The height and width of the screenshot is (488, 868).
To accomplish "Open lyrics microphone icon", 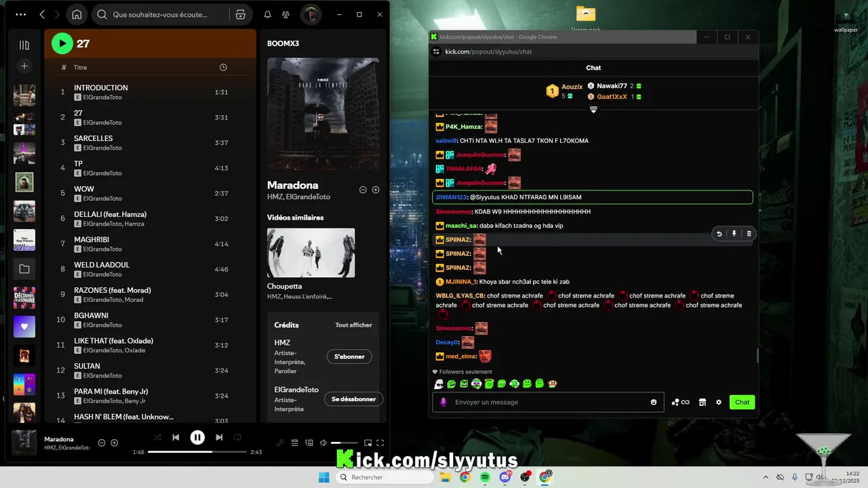I will click(280, 443).
